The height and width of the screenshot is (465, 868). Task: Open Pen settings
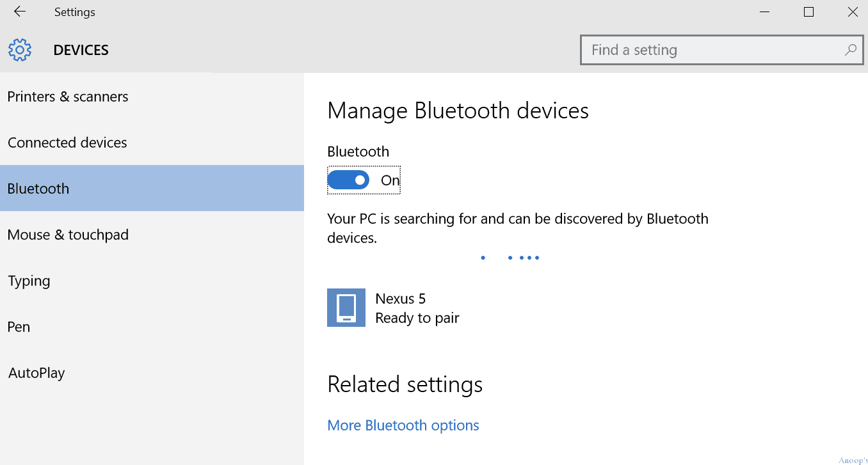[152, 327]
